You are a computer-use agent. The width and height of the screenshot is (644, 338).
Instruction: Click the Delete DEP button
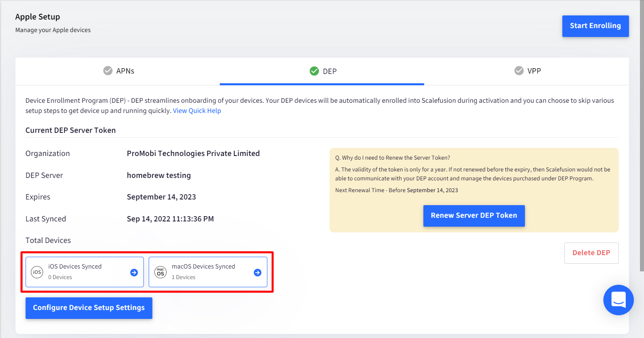click(x=591, y=253)
